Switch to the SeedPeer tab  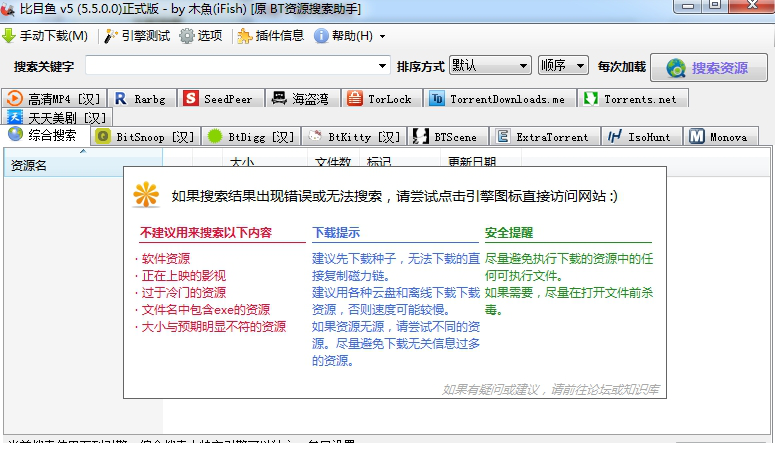click(x=221, y=98)
